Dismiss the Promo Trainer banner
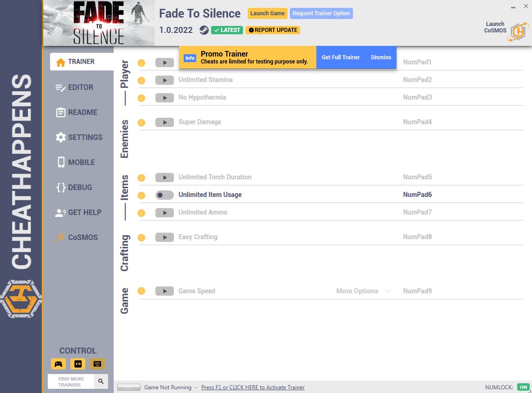The height and width of the screenshot is (393, 532). [381, 57]
